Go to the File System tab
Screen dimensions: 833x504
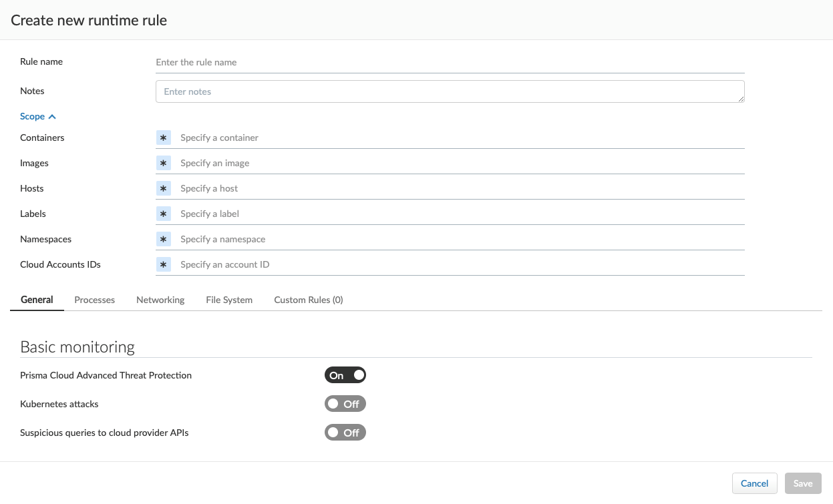[229, 300]
